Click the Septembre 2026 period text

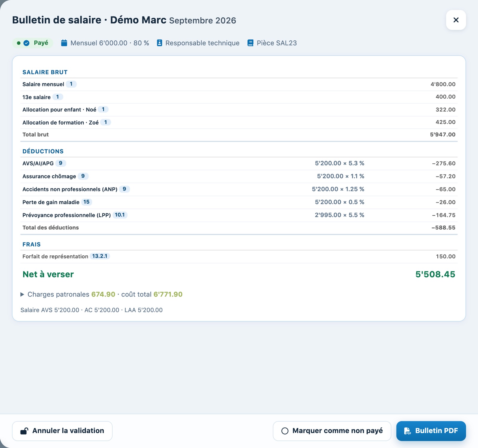pyautogui.click(x=203, y=21)
